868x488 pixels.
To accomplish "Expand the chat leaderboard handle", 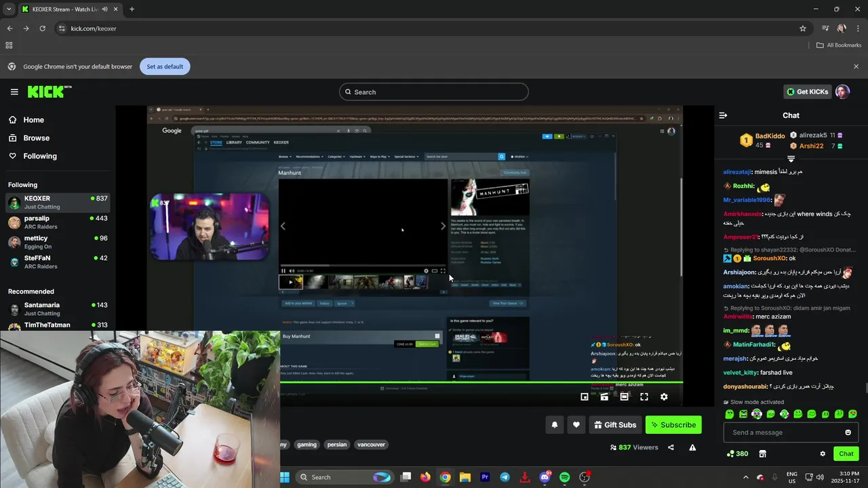I will [x=791, y=159].
